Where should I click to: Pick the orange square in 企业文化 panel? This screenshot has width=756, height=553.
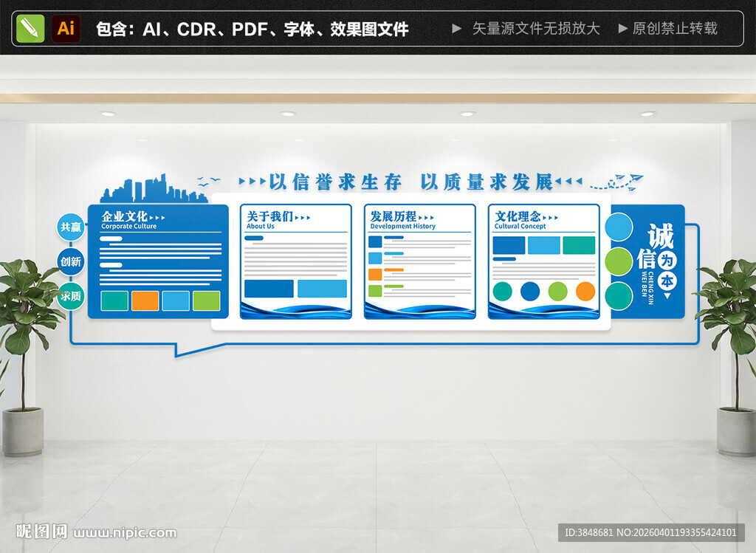145,300
